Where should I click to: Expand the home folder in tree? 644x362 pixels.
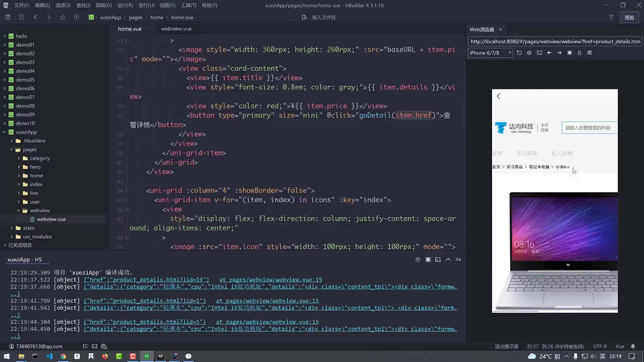pos(18,175)
